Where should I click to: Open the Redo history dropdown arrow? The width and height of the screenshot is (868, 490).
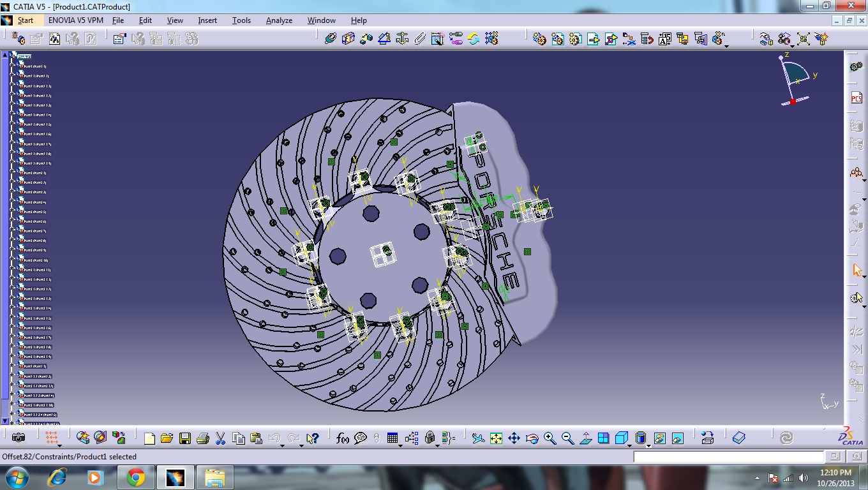(x=300, y=445)
